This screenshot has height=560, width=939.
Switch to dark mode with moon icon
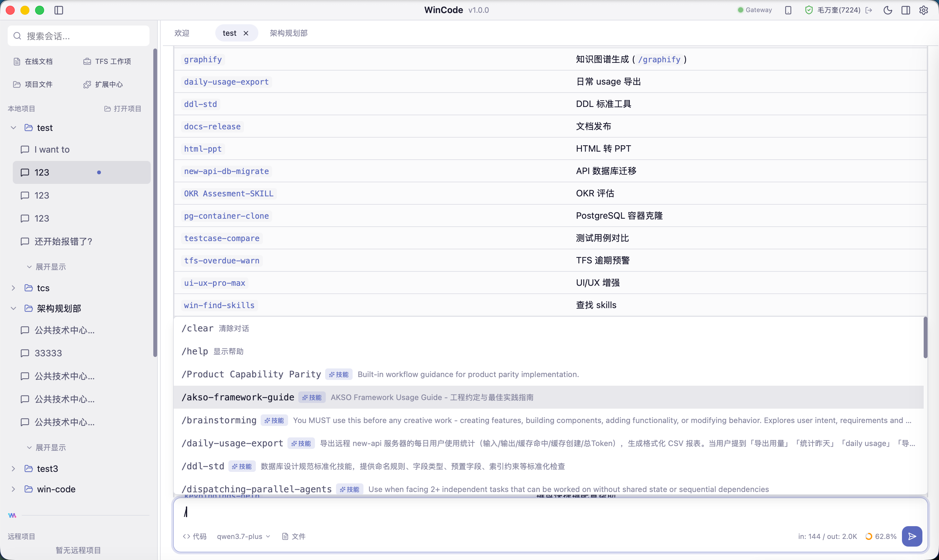888,10
